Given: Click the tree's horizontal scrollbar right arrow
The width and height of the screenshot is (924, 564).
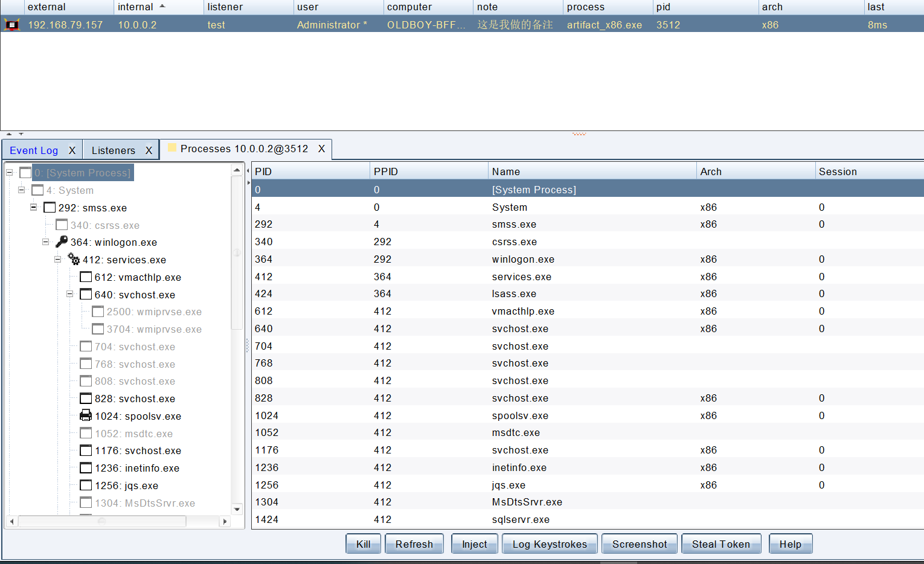Looking at the screenshot, I should click(x=225, y=521).
